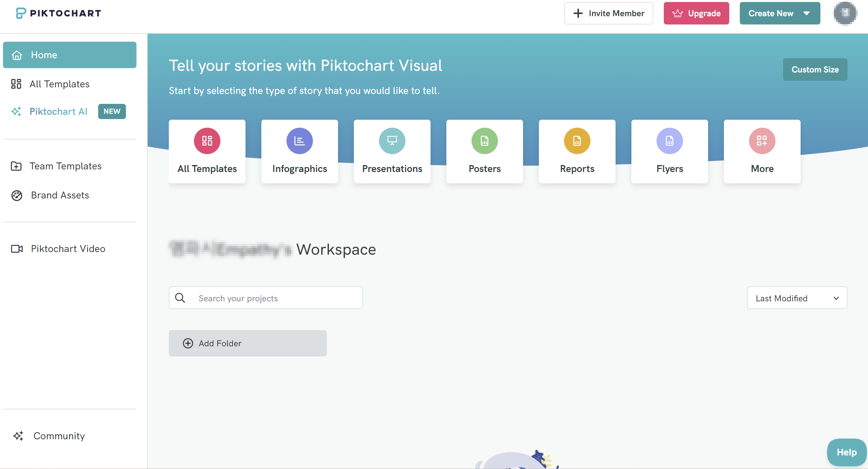Open the Posters card label

(484, 169)
